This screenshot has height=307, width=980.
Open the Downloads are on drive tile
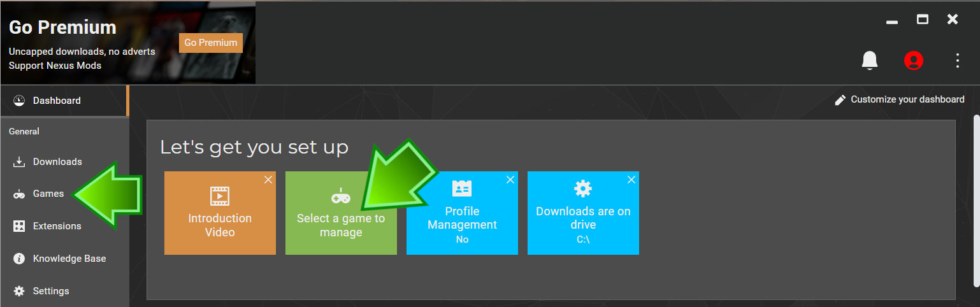click(583, 213)
